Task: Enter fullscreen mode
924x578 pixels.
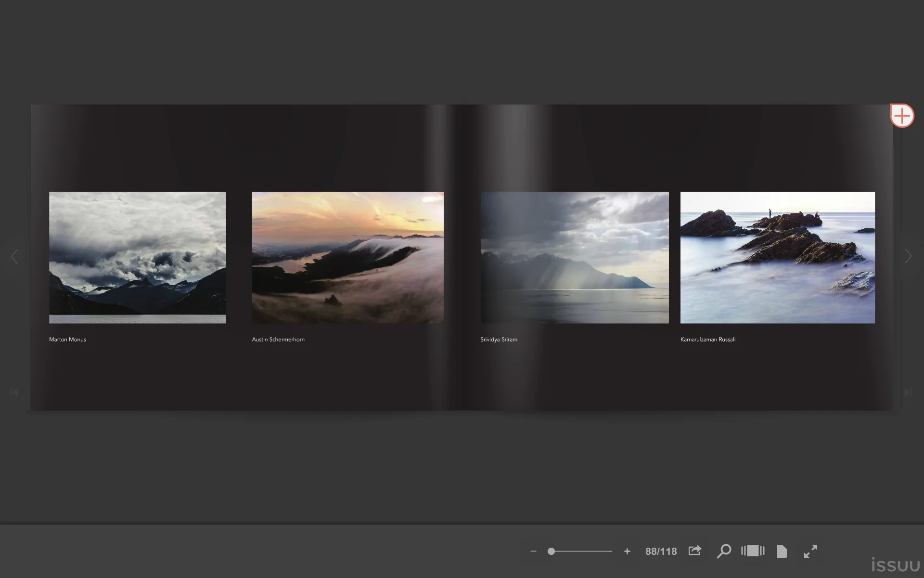Action: point(810,551)
